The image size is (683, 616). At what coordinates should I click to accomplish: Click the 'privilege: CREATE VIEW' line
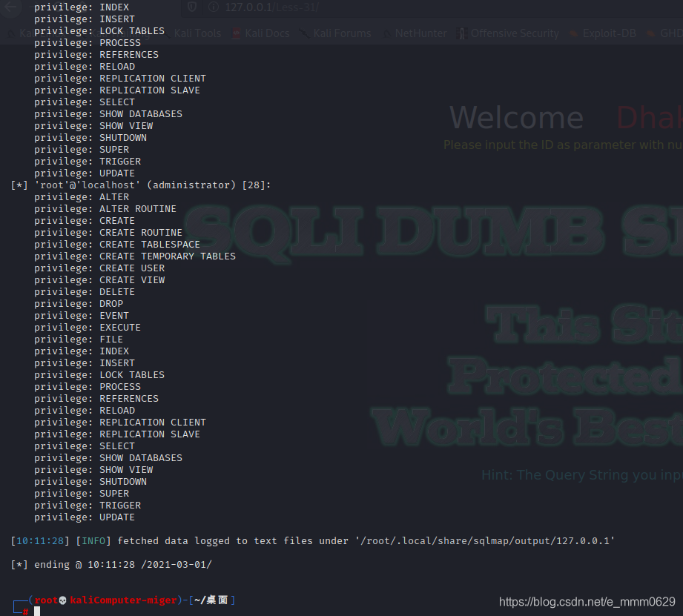click(x=99, y=280)
